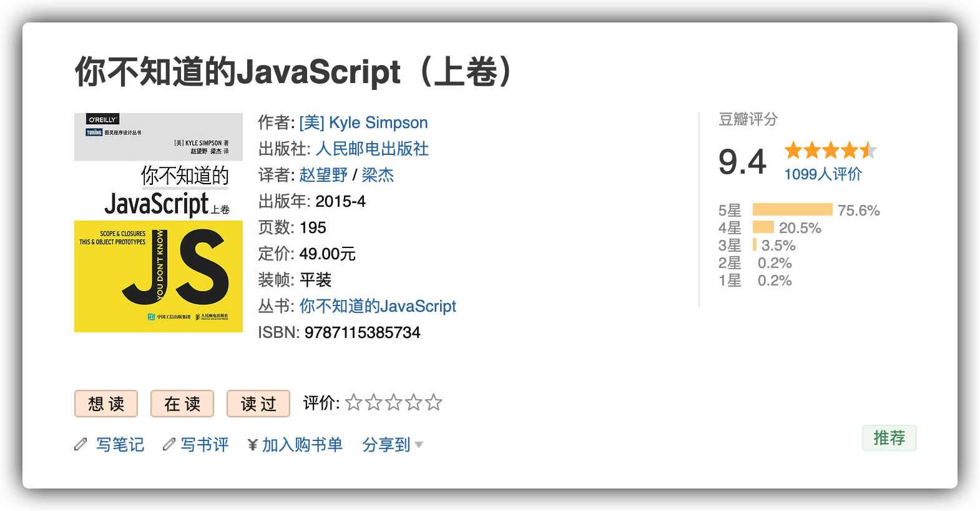Click the 2星 row's 0.2% text

point(775,263)
